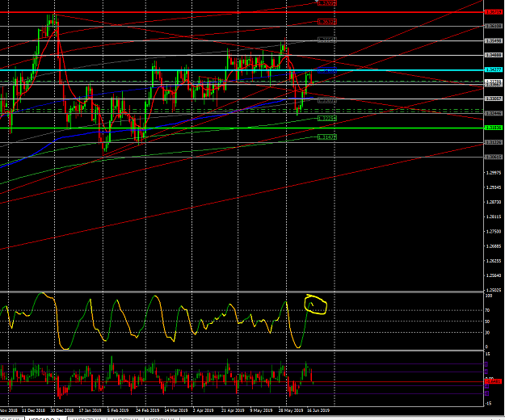
Task: Click the 17 Jan 2019 date label
Action: pyautogui.click(x=90, y=410)
